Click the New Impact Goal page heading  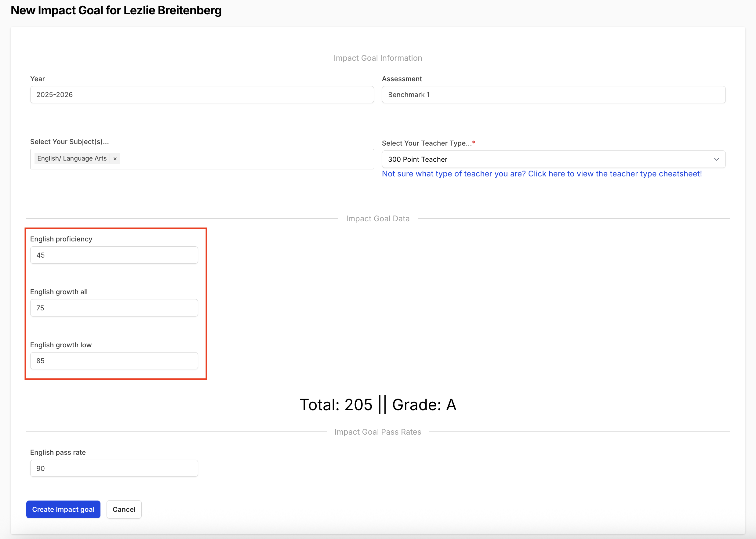point(116,10)
